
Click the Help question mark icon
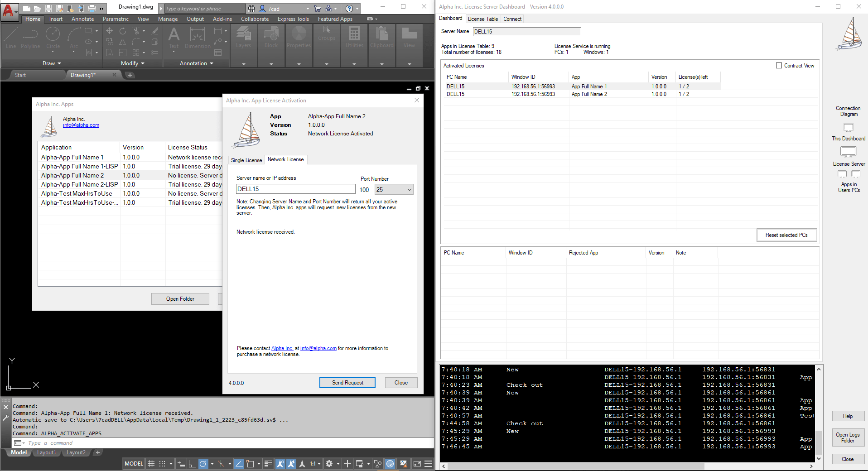coord(349,9)
